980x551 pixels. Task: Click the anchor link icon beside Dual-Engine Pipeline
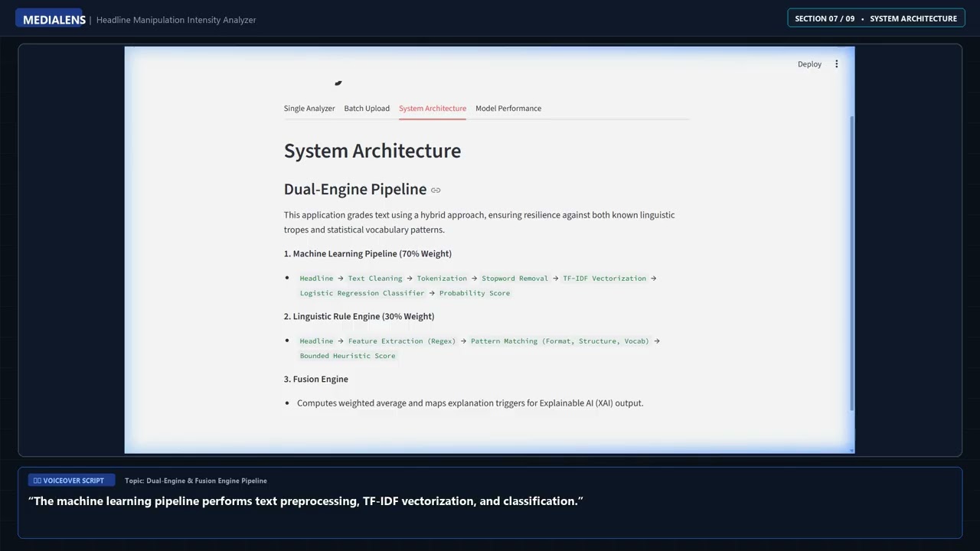[436, 191]
